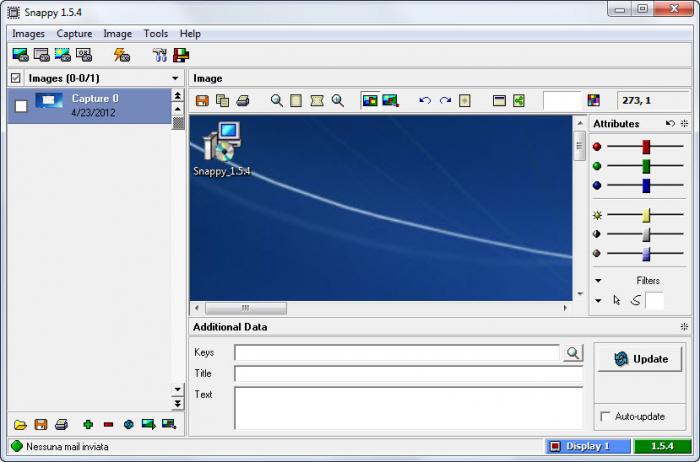Redo via the right curved arrow icon

445,100
